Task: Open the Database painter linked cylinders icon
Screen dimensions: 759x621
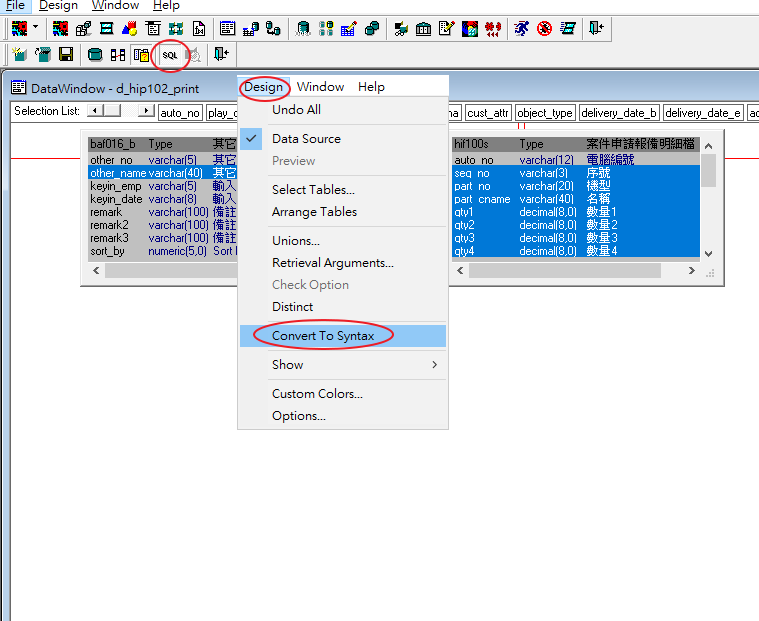Action: coord(372,29)
